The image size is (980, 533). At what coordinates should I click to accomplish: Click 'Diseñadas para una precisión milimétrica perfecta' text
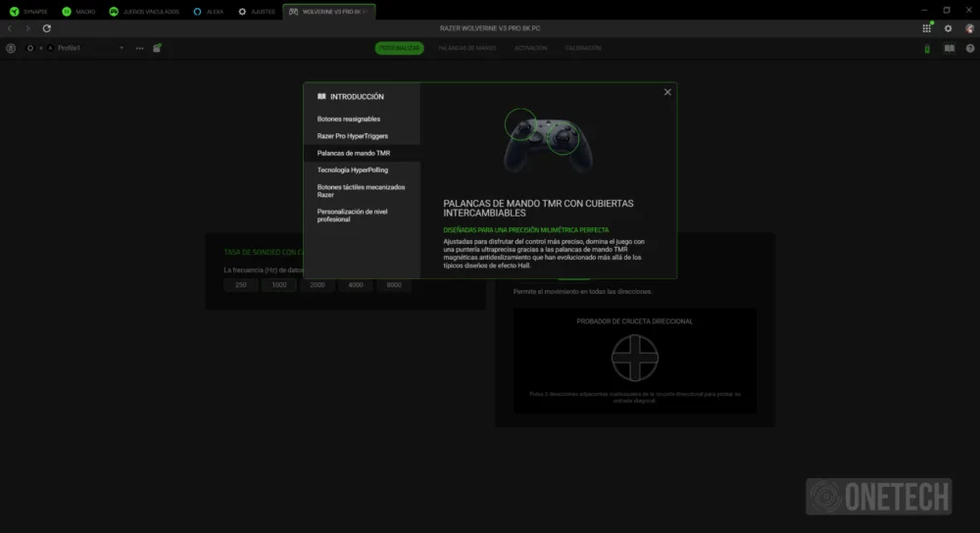(525, 230)
